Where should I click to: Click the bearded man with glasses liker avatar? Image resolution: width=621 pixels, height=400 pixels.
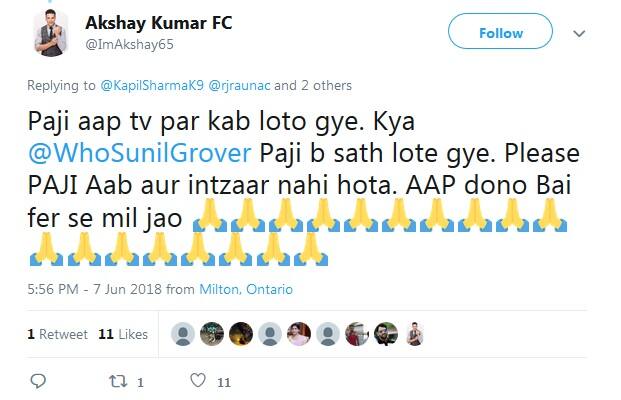(385, 335)
